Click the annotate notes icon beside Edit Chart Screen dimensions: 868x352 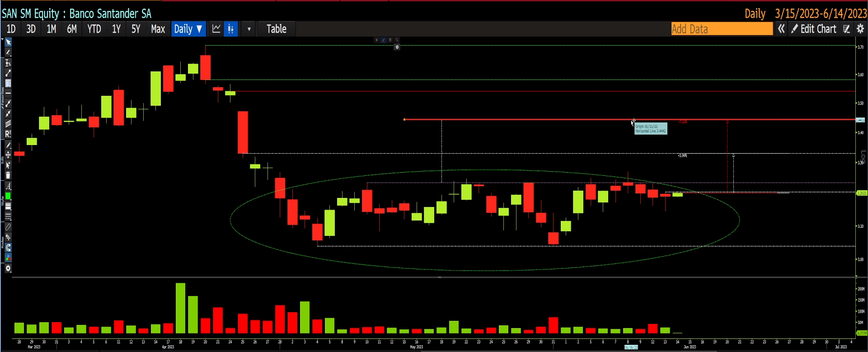(846, 29)
